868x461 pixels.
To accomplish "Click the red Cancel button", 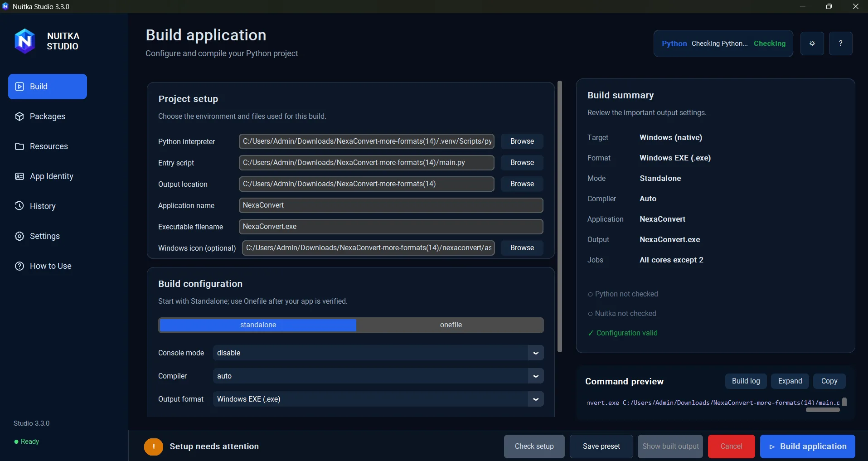I will (732, 446).
